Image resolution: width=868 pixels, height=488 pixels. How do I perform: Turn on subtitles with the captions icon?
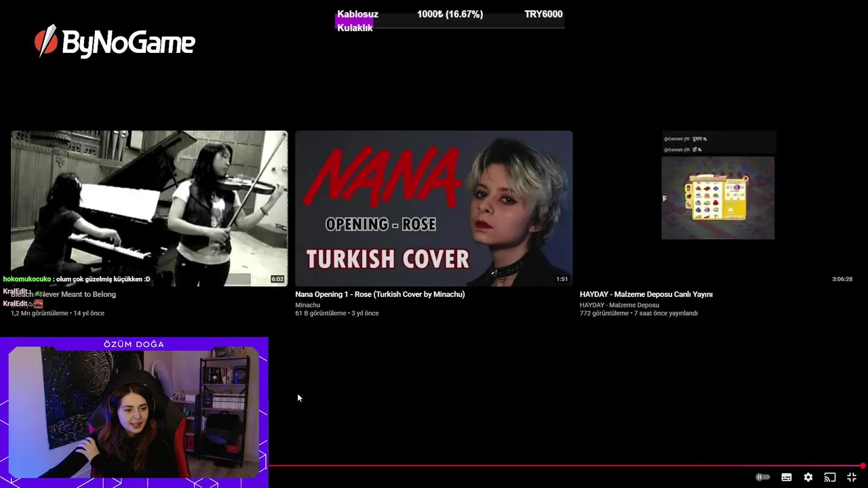pos(787,477)
